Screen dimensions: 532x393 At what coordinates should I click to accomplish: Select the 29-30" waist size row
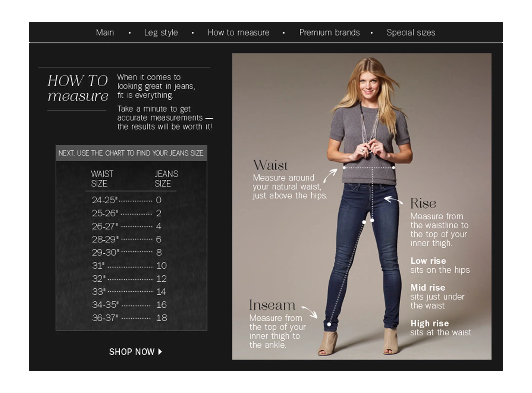127,252
